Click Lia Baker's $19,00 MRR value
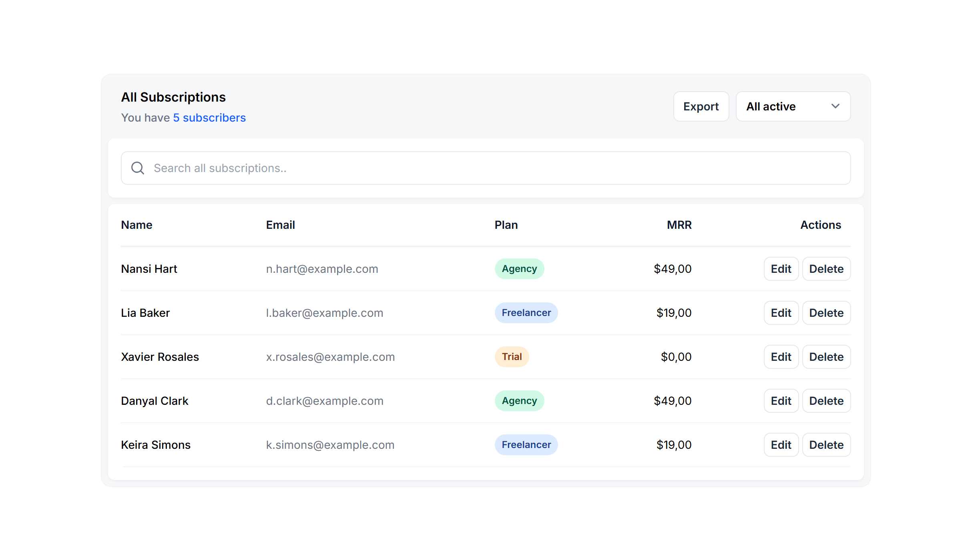 click(x=674, y=313)
